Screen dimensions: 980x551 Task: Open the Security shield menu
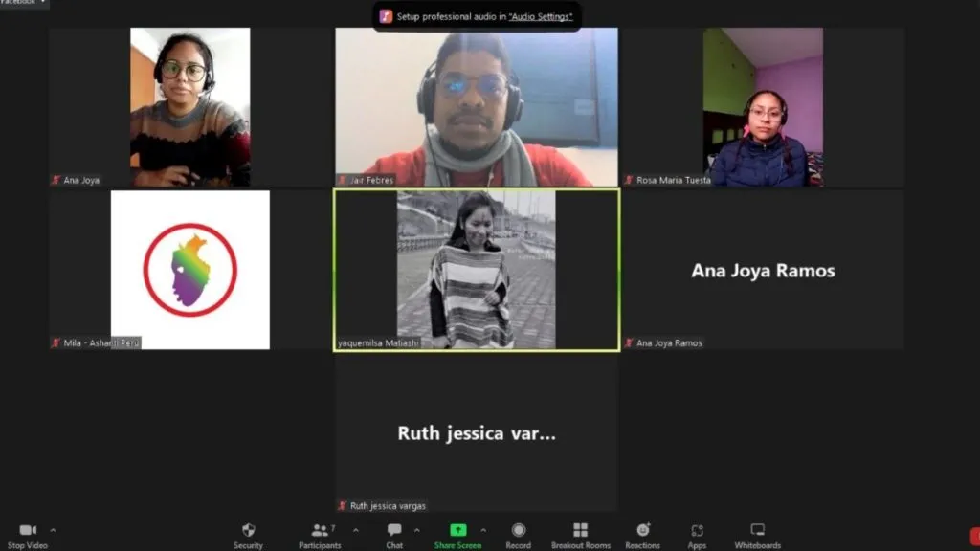pos(248,531)
